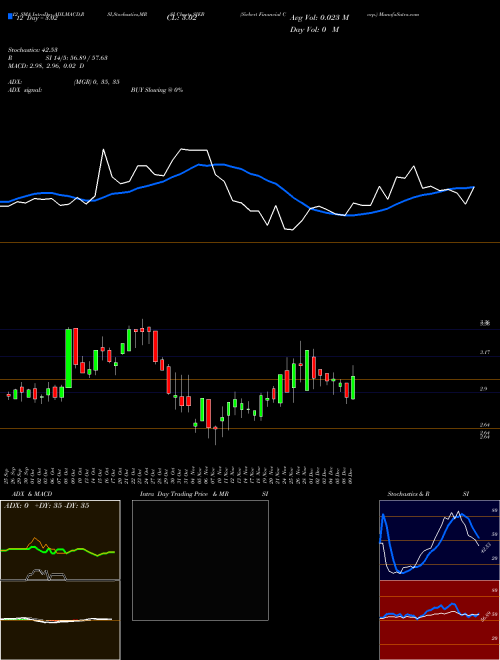Click the blue SMA legend square

coord(10,17)
